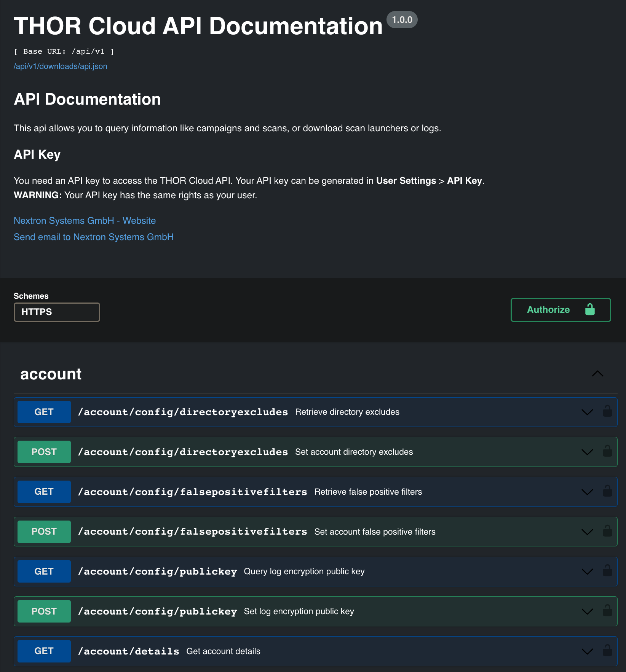
Task: Expand POST directoryexcludes with chevron arrow
Action: tap(588, 452)
